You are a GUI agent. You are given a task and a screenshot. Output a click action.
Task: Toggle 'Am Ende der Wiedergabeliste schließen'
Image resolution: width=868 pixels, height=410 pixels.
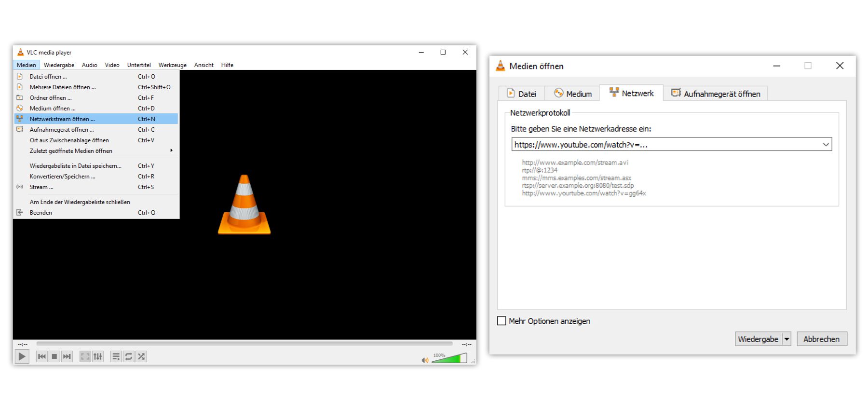(x=96, y=202)
